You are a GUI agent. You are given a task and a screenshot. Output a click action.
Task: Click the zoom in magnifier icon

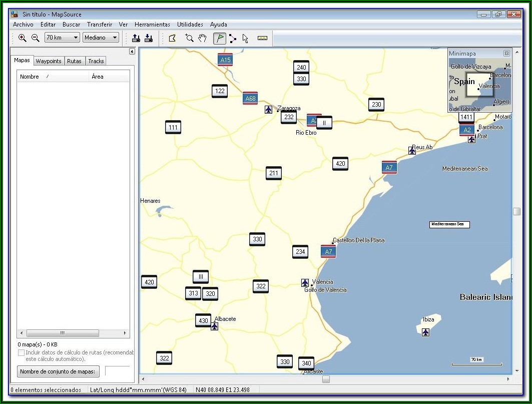click(x=22, y=38)
